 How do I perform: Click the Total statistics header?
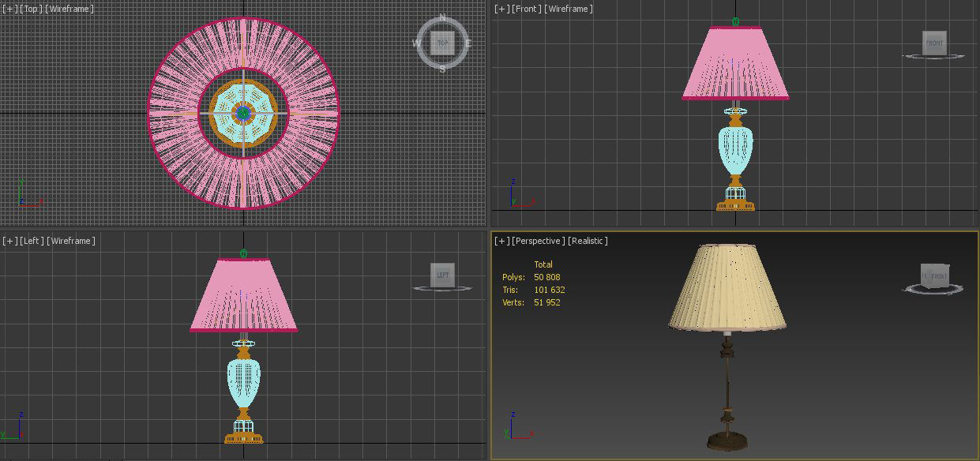[x=543, y=264]
